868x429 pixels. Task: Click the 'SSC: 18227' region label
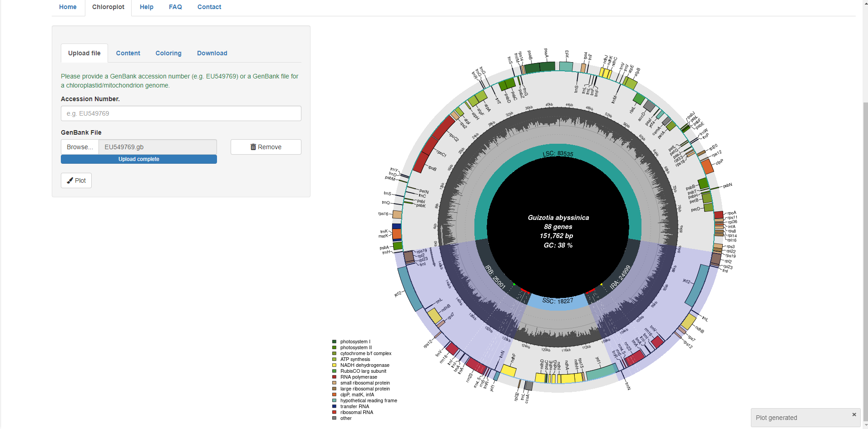(x=557, y=301)
